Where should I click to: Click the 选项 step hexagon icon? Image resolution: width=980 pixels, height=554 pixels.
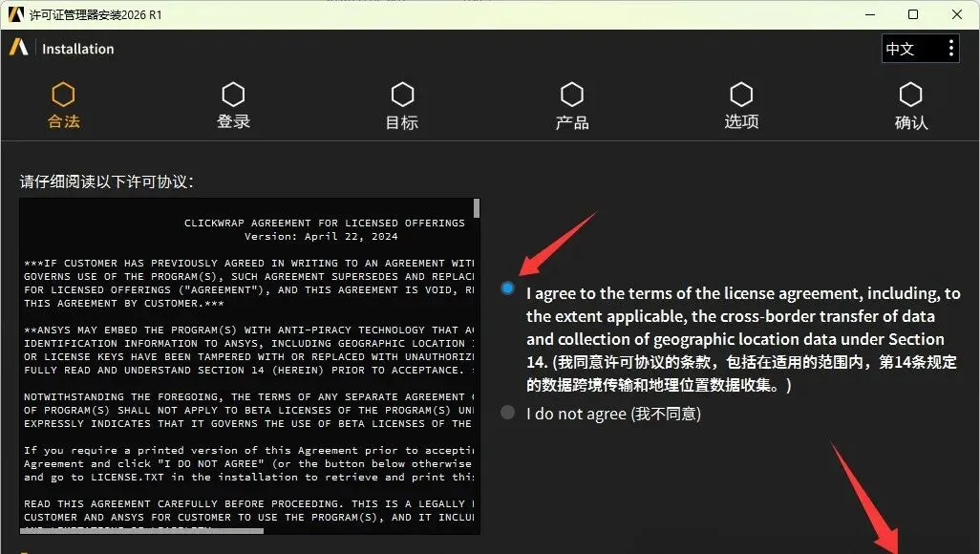pyautogui.click(x=741, y=95)
